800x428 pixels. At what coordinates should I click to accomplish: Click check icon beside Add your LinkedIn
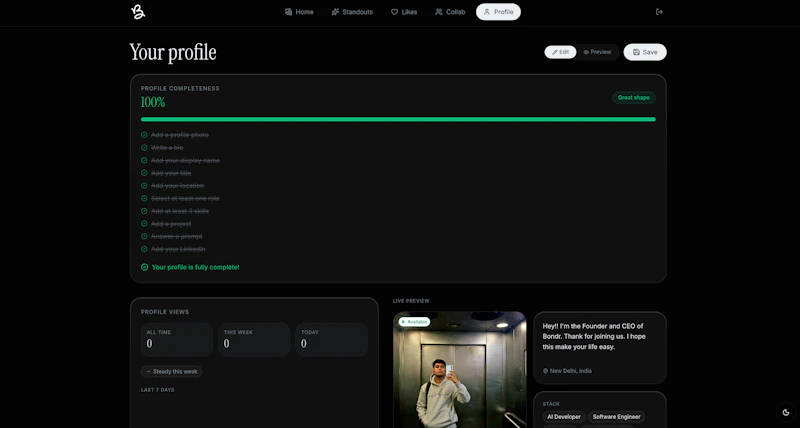(x=144, y=249)
